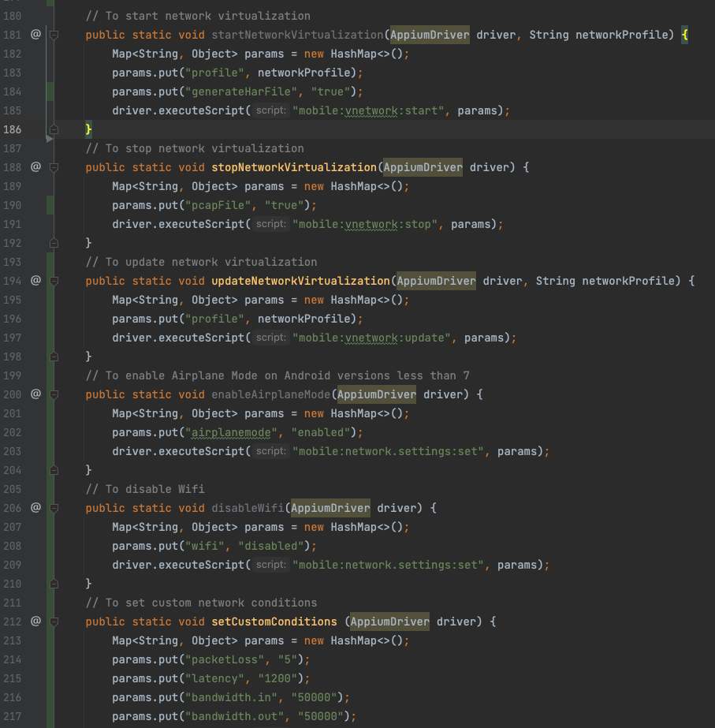Collapse the startNetworkVirtualization method on line 181

(x=54, y=35)
